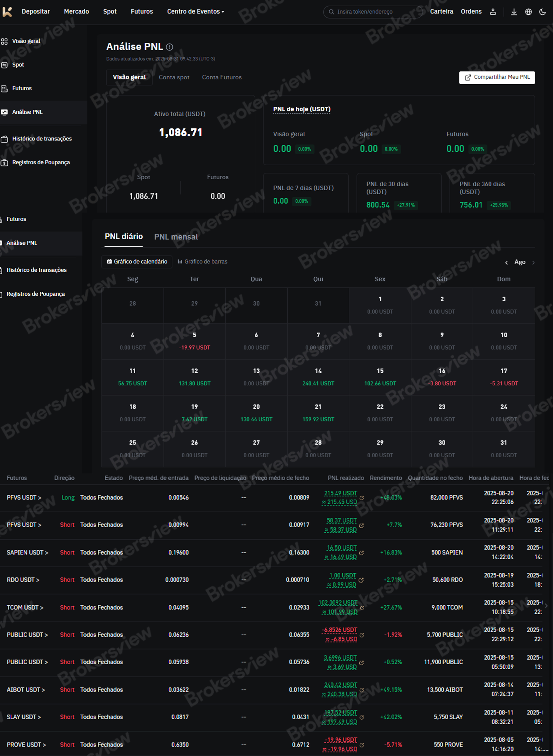The image size is (553, 756).
Task: Switch to Gráfico de barras view
Action: (x=202, y=262)
